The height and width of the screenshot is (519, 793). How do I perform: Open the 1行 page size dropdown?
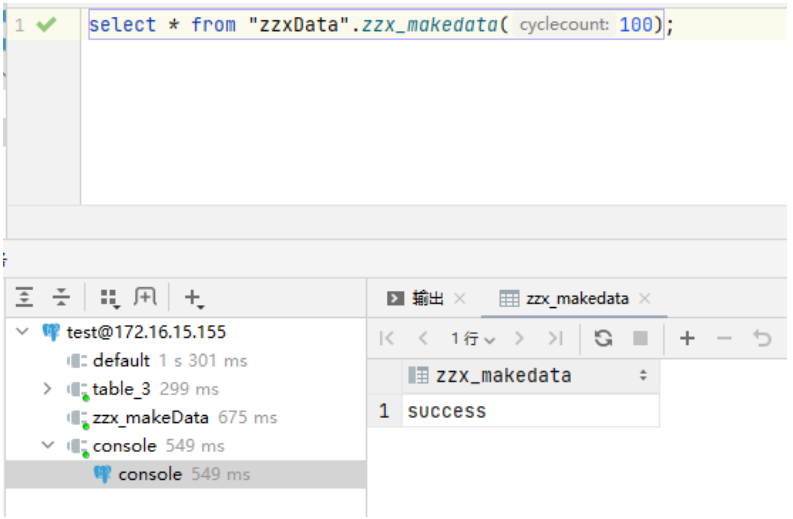(x=473, y=339)
